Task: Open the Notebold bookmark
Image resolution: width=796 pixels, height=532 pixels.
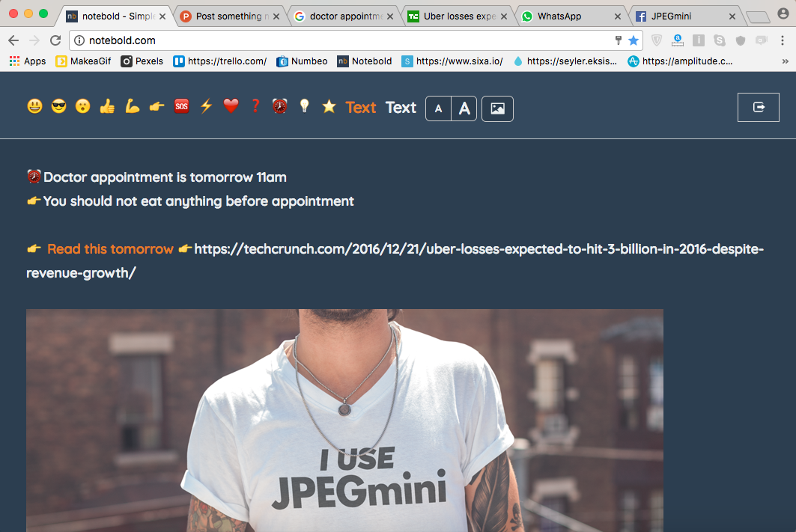Action: [365, 61]
